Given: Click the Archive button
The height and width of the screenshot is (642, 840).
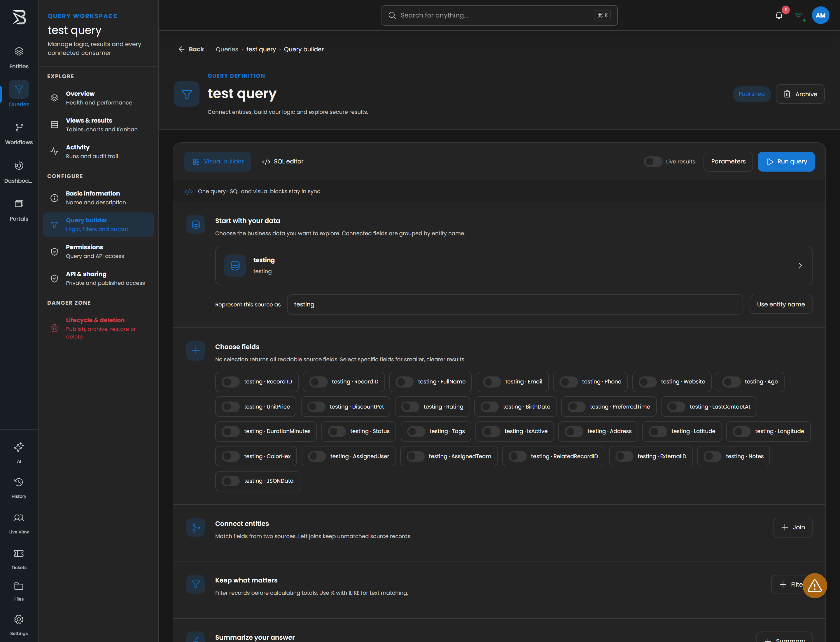Looking at the screenshot, I should click(800, 94).
